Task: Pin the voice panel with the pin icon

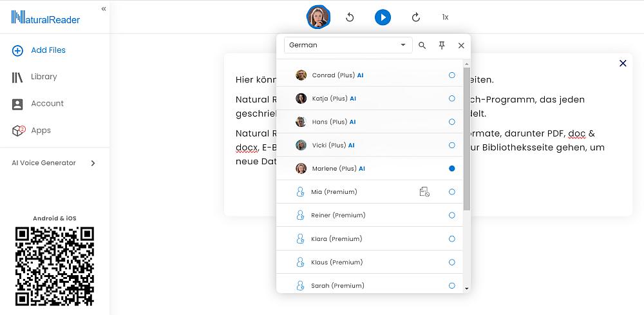Action: pos(442,46)
